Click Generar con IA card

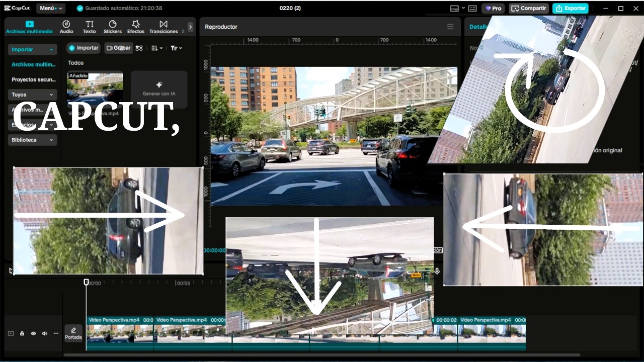coord(159,89)
